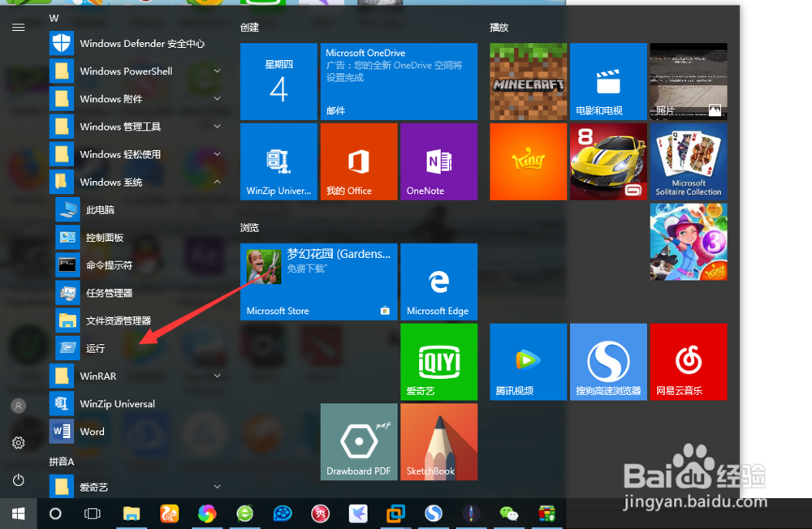This screenshot has width=812, height=529.
Task: Expand the WinRAR folder
Action: (137, 376)
